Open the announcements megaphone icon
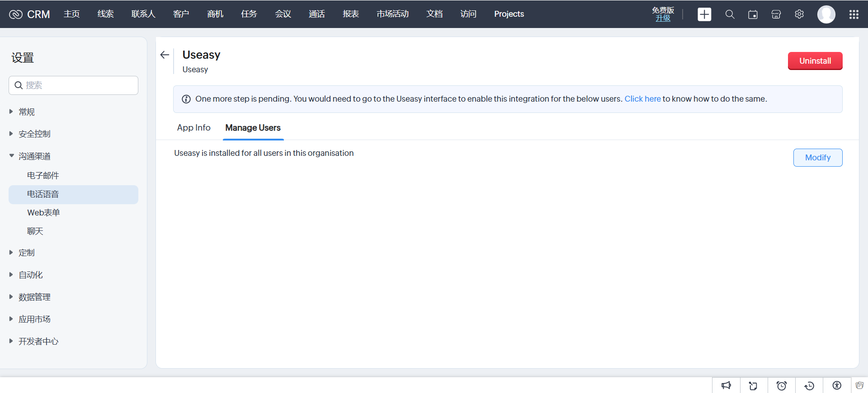868x393 pixels. tap(726, 385)
